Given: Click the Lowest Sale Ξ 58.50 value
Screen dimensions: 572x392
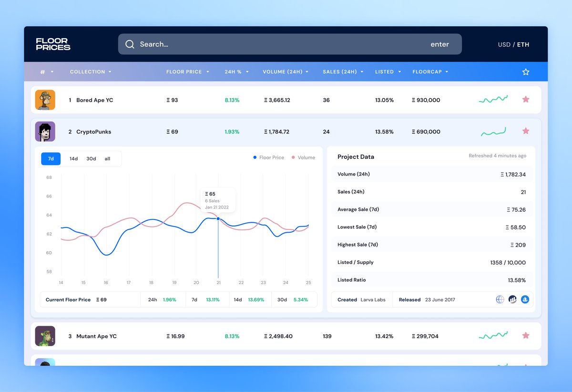Looking at the screenshot, I should (516, 227).
